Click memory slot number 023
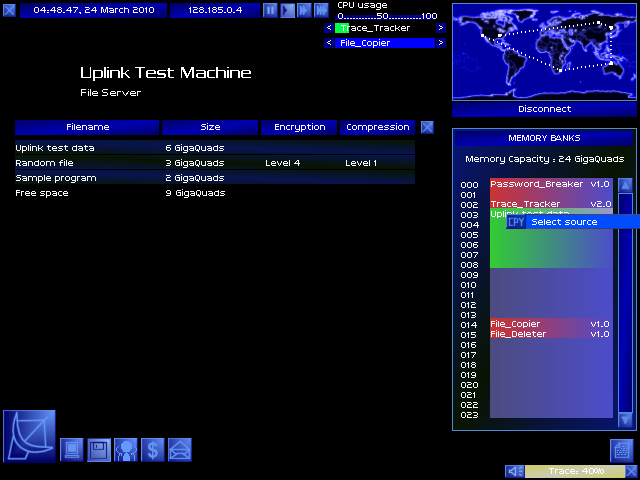The height and width of the screenshot is (480, 640). pos(469,415)
